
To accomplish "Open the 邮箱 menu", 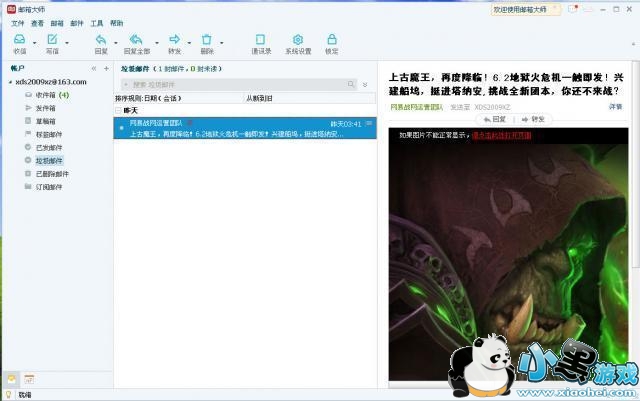I will click(x=57, y=23).
